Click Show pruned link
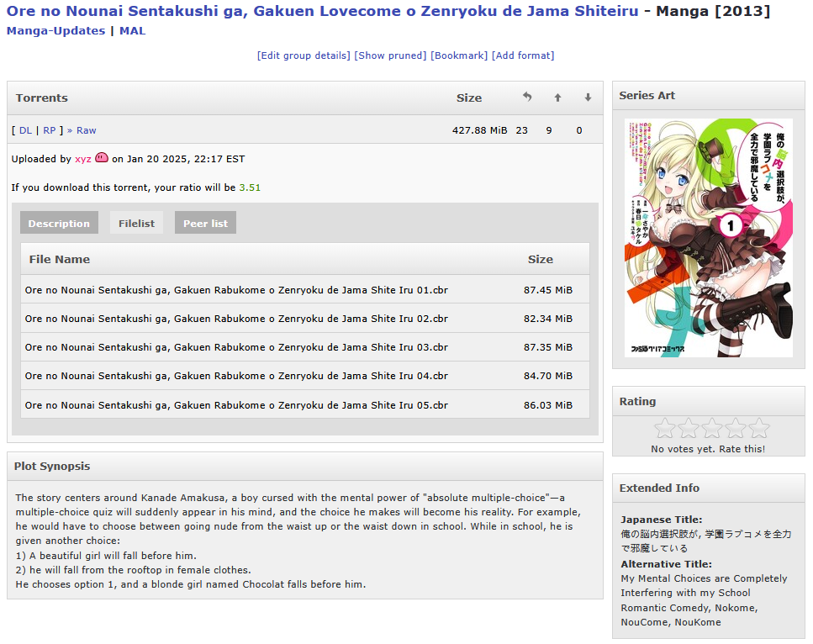This screenshot has height=644, width=813. (390, 55)
